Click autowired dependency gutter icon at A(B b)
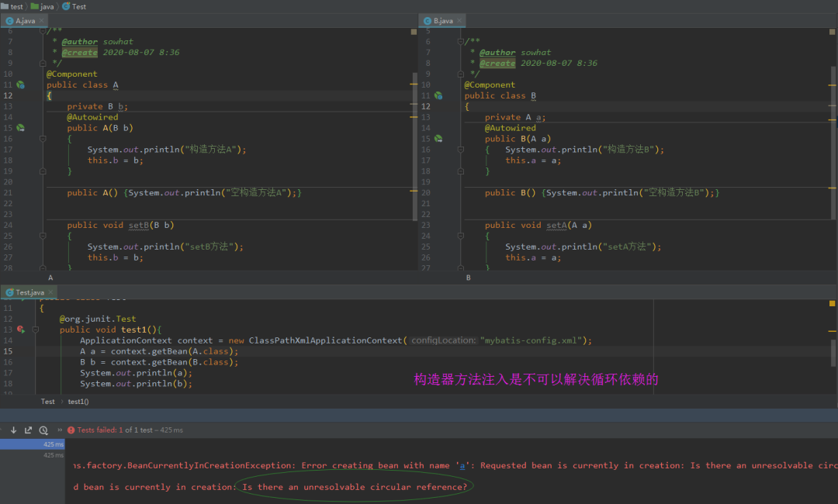The height and width of the screenshot is (504, 838). [20, 128]
